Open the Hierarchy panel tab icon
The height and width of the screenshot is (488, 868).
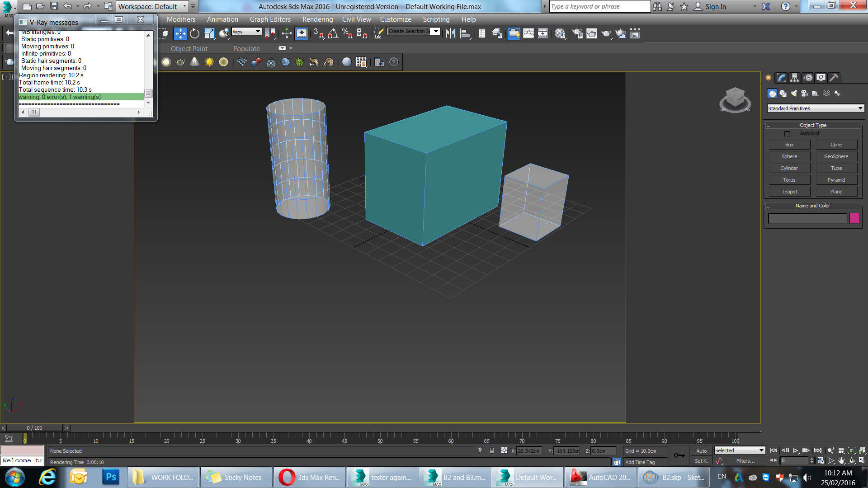pos(794,78)
